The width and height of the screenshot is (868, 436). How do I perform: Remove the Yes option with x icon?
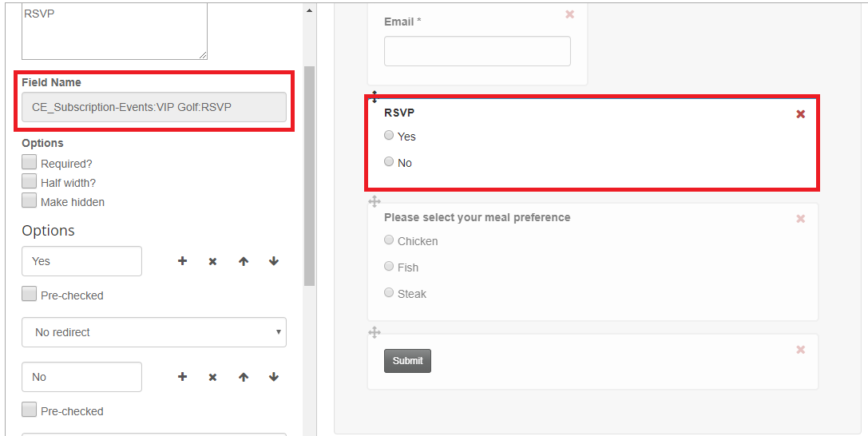coord(212,262)
